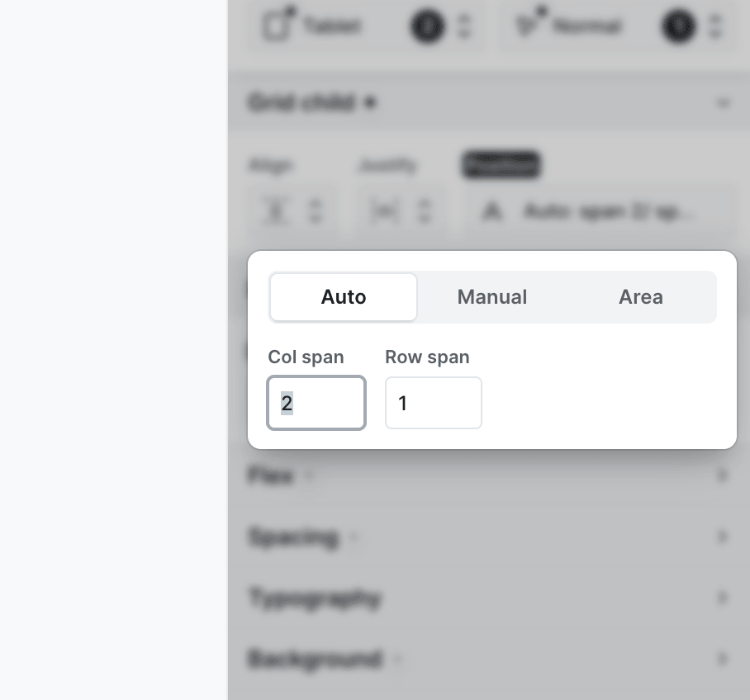The image size is (750, 700).
Task: Open the Justify dropdown arrows
Action: (x=425, y=211)
